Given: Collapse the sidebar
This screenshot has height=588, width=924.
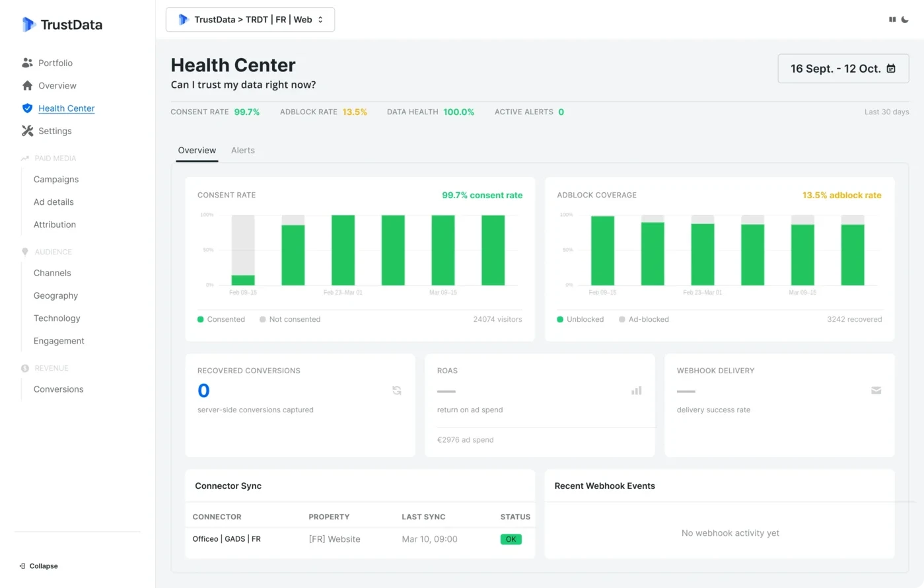Looking at the screenshot, I should tap(38, 566).
